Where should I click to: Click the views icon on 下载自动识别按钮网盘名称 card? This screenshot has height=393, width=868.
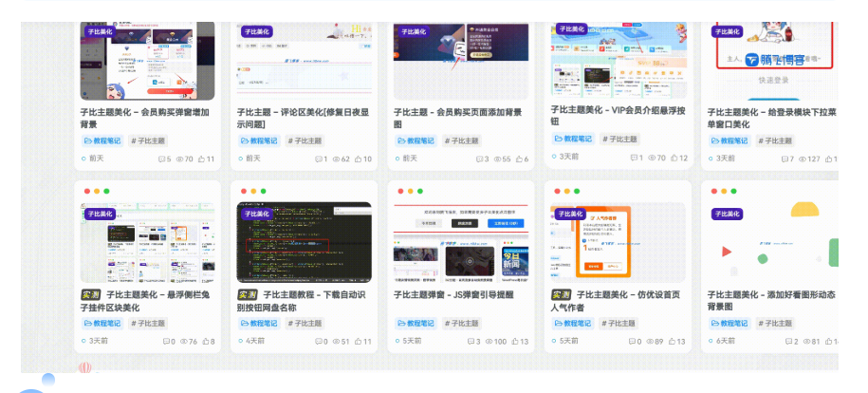(336, 342)
